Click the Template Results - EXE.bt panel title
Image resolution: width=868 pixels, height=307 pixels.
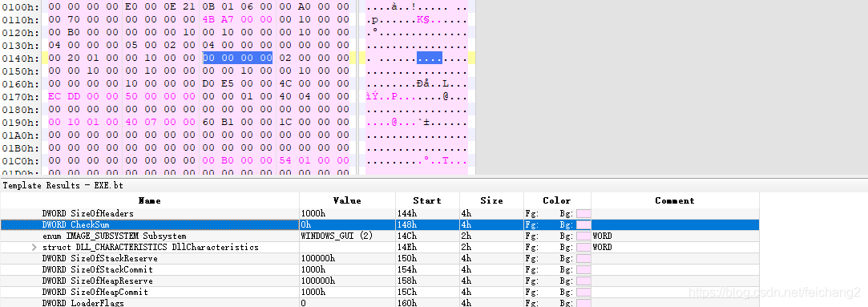point(63,185)
